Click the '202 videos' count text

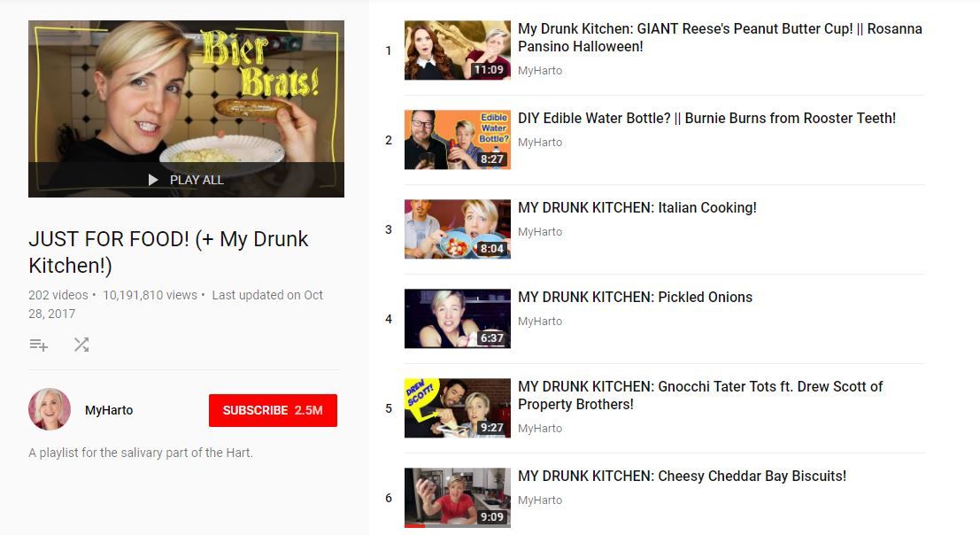tap(58, 295)
